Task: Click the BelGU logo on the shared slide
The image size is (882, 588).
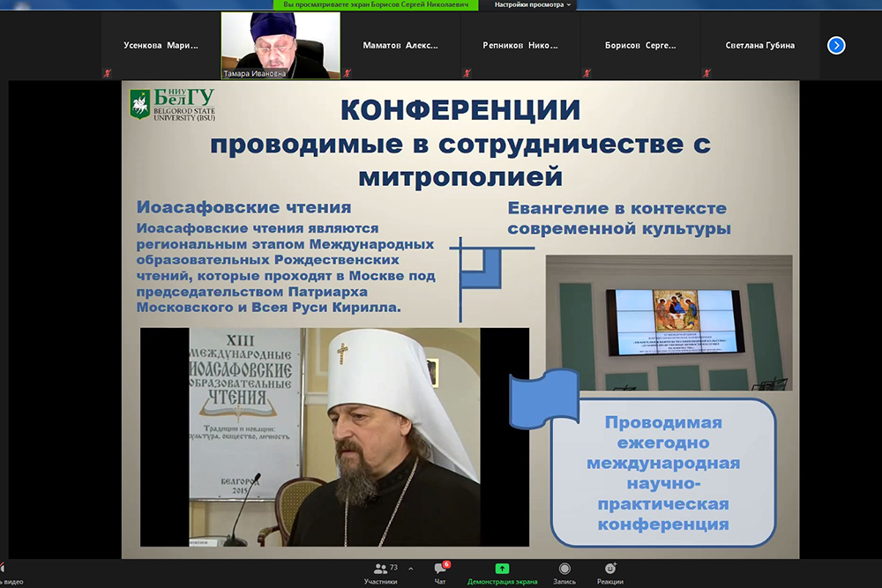Action: (x=172, y=105)
